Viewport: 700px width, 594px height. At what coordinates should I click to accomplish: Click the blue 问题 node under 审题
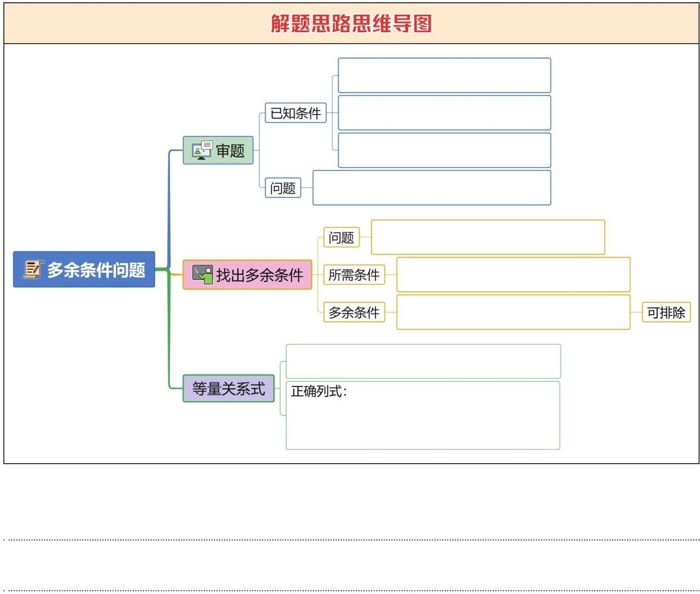point(283,188)
